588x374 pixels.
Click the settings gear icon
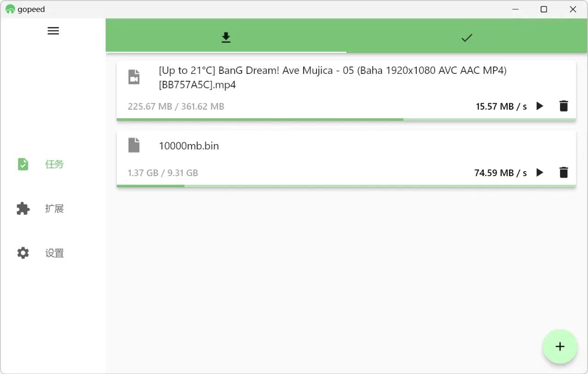23,253
